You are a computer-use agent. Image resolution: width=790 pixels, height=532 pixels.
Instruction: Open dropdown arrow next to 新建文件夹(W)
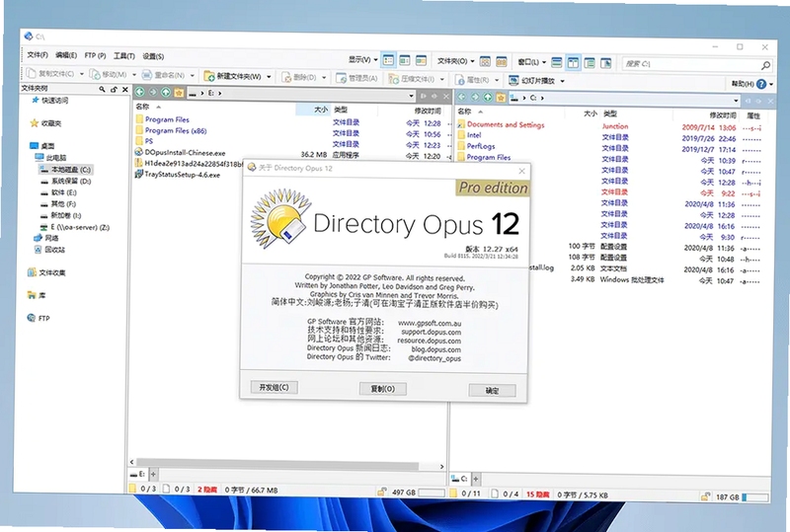pyautogui.click(x=269, y=77)
